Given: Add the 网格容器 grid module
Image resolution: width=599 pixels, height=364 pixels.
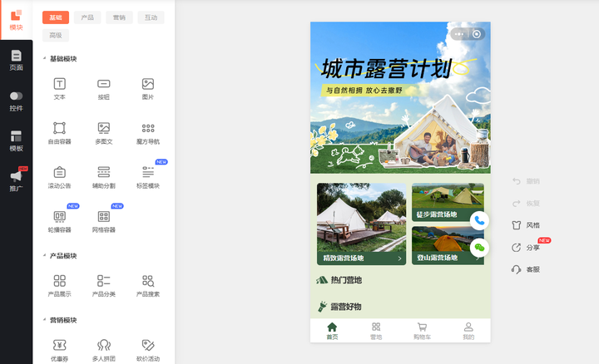Looking at the screenshot, I should point(103,222).
